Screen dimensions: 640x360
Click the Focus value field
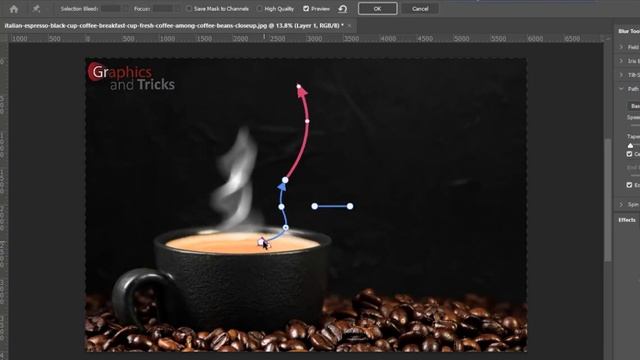[x=163, y=9]
